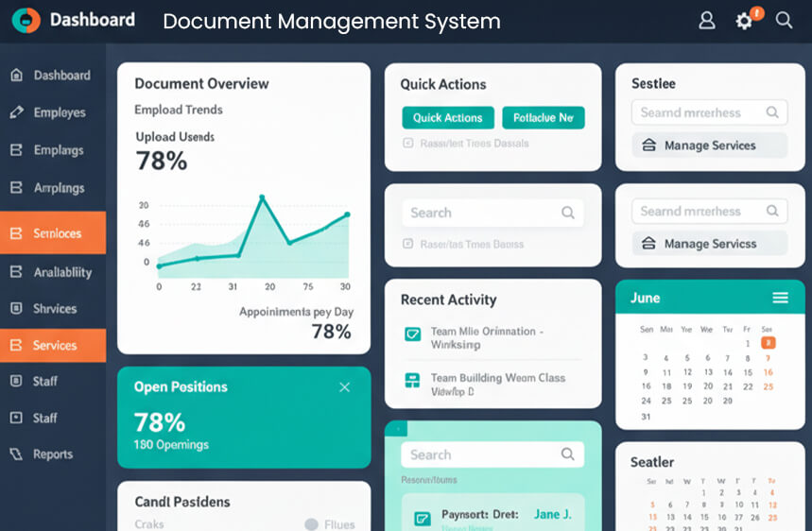
Task: Tick the checkbox under Quick Actions buttons
Action: pos(408,144)
